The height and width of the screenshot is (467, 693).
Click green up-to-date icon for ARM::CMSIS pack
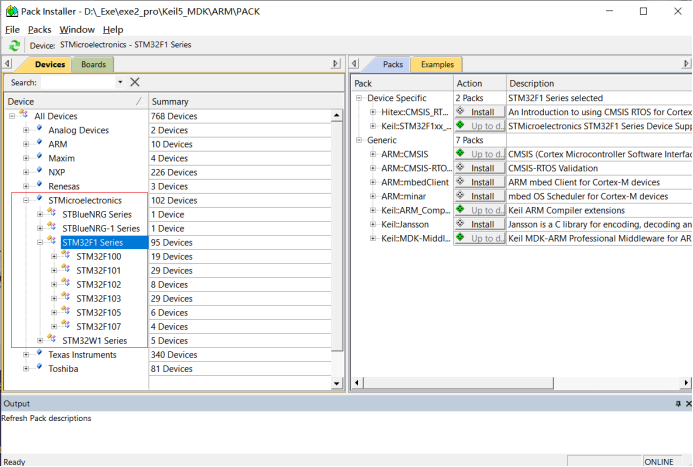pyautogui.click(x=461, y=153)
